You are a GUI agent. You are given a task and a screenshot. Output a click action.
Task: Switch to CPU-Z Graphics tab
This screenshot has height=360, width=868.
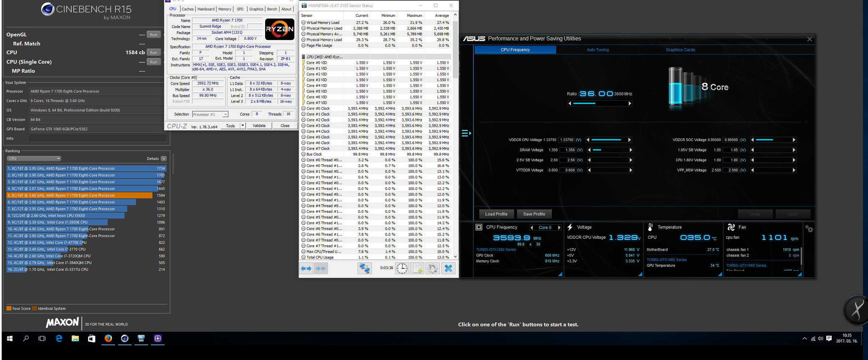(x=256, y=9)
